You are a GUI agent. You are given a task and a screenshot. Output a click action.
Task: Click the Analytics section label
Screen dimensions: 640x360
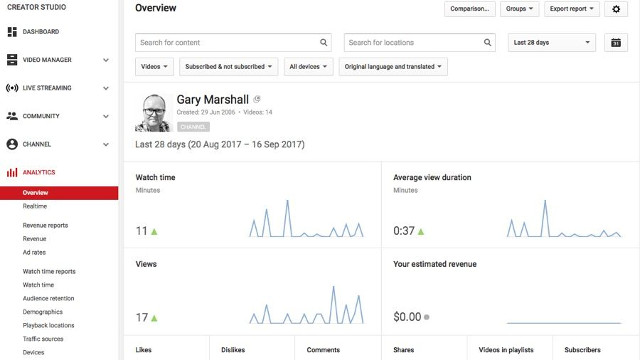[39, 172]
